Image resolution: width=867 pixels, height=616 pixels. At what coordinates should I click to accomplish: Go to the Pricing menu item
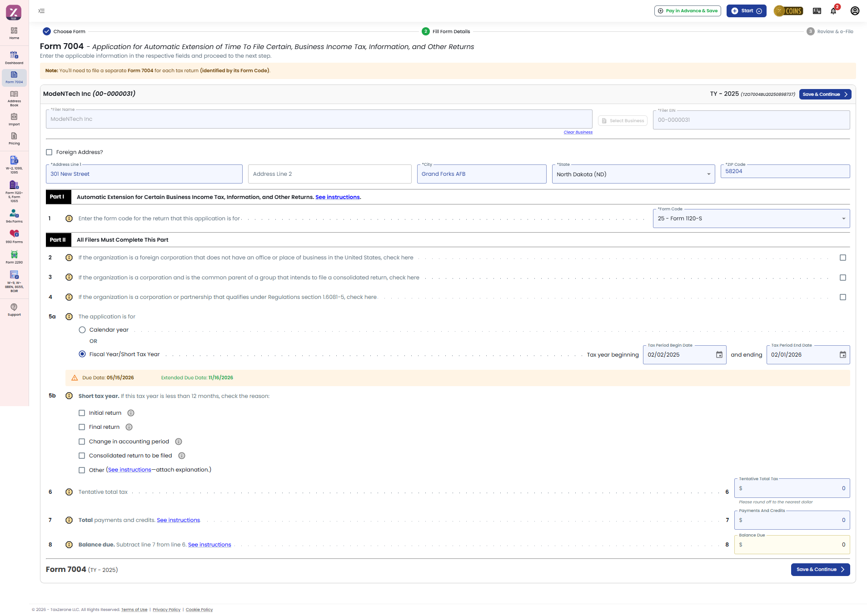[x=14, y=139]
